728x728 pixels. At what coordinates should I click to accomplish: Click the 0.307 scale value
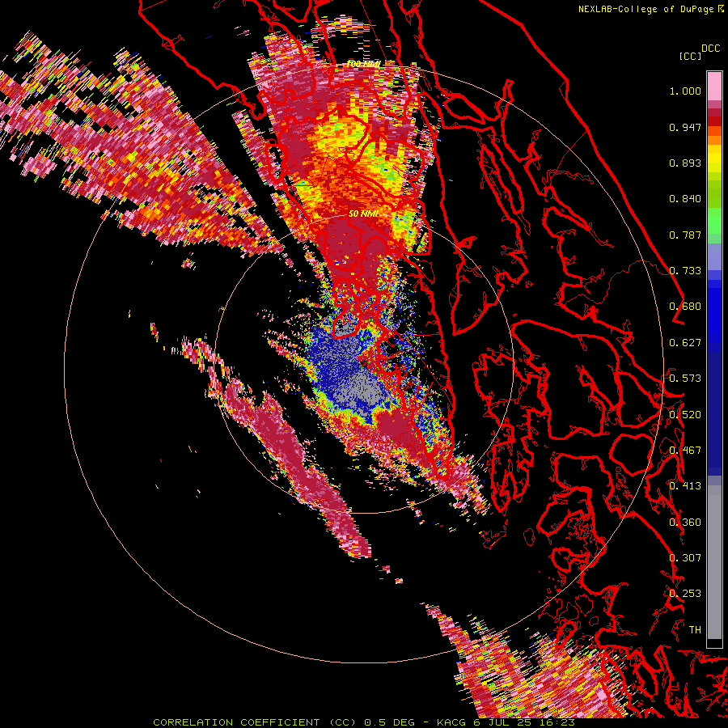coord(685,558)
